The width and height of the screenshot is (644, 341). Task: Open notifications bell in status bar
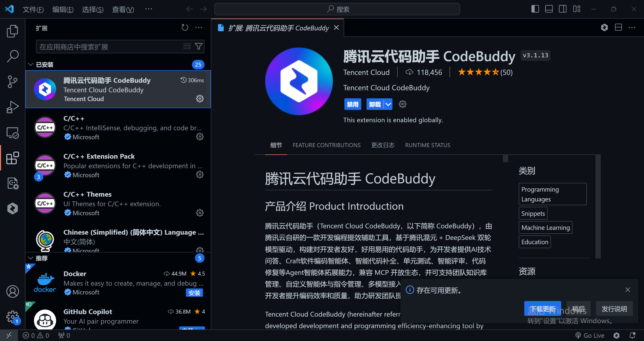632,335
